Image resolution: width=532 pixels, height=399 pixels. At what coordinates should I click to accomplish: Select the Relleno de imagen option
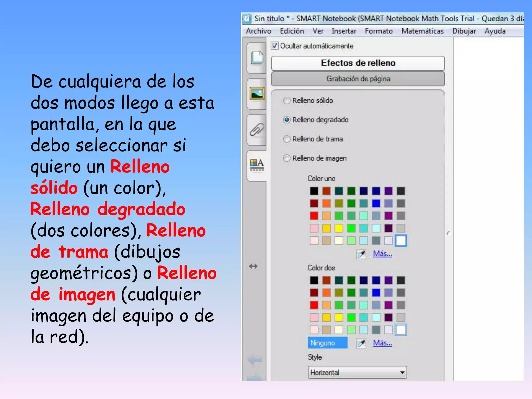(x=287, y=158)
